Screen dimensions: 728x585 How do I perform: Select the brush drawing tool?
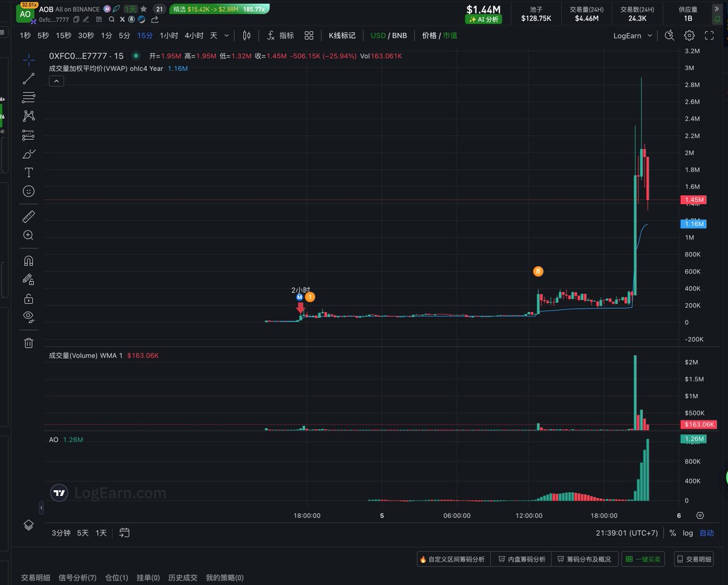point(29,153)
